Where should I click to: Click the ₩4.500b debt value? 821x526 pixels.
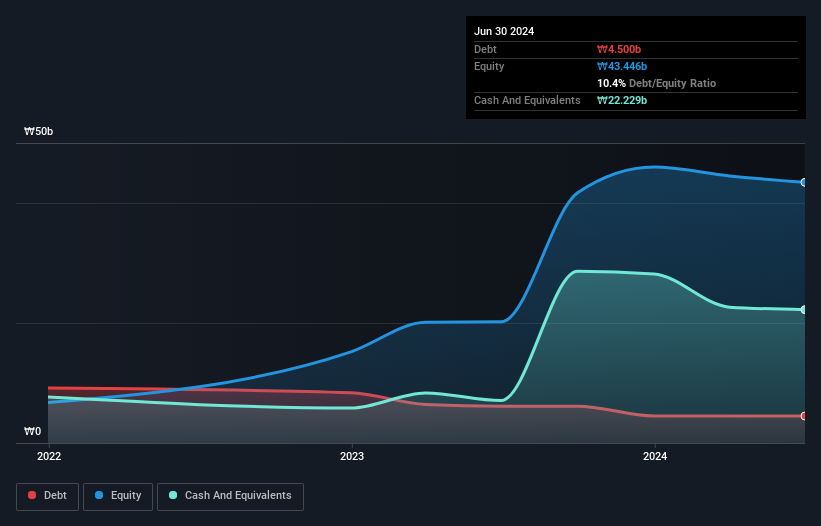tap(619, 49)
